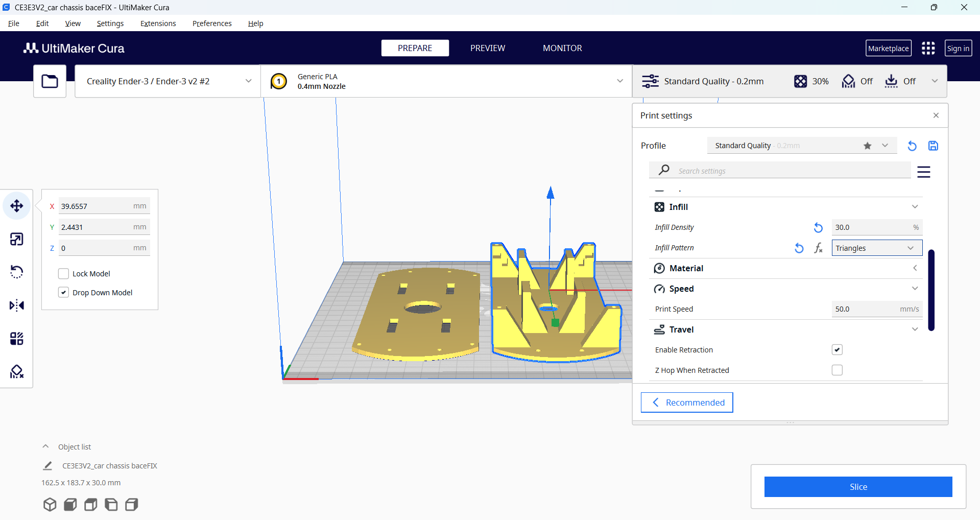Revert Infill Density to default

pyautogui.click(x=818, y=227)
